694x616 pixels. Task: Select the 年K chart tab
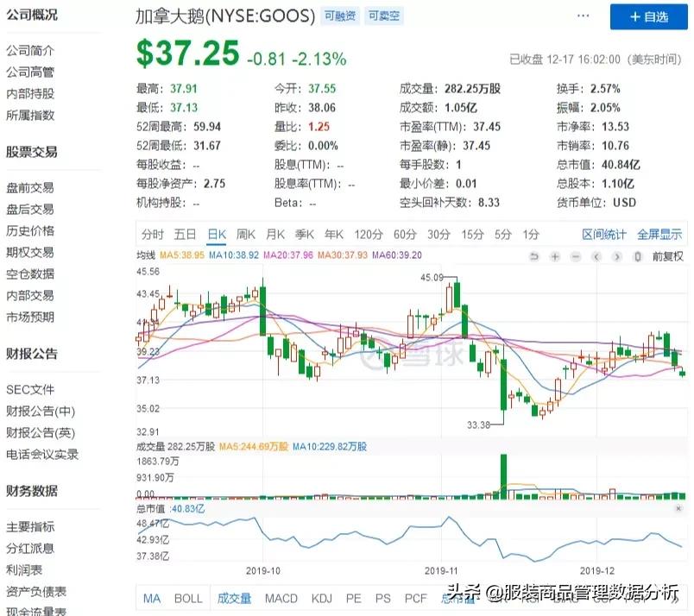pos(334,234)
